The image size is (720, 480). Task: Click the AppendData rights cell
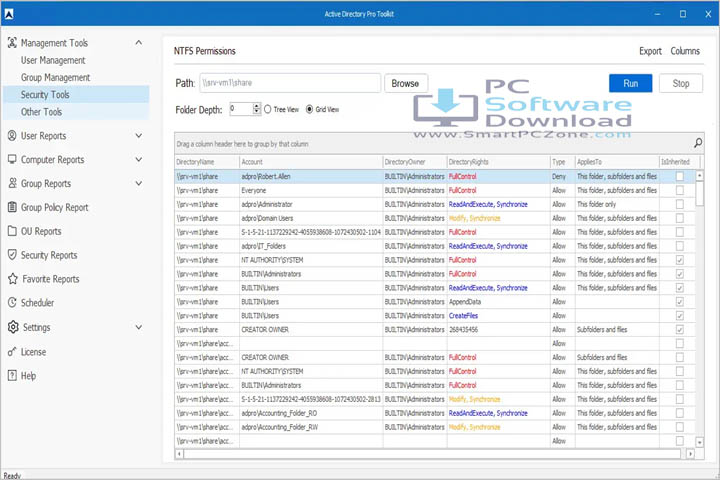tap(498, 302)
